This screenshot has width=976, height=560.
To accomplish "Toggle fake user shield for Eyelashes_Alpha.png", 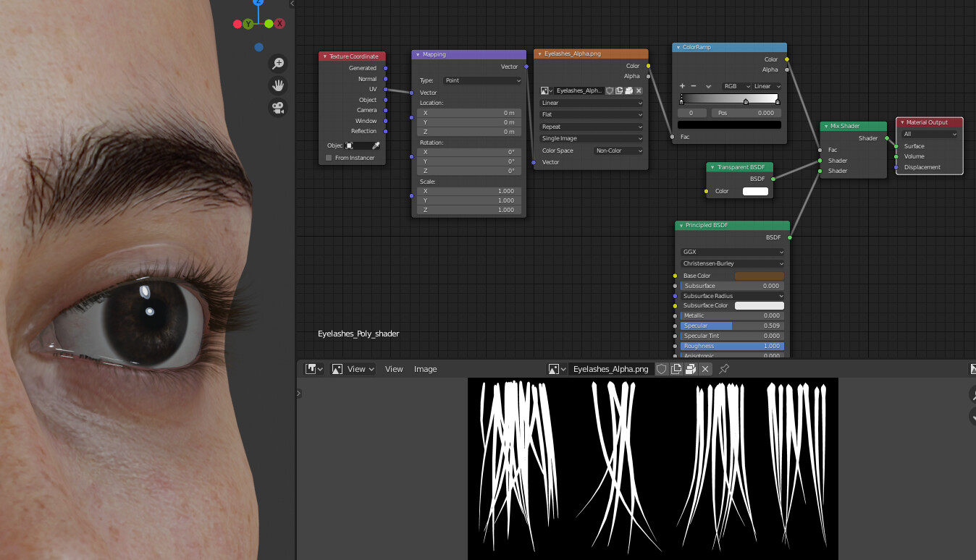I will click(x=662, y=369).
